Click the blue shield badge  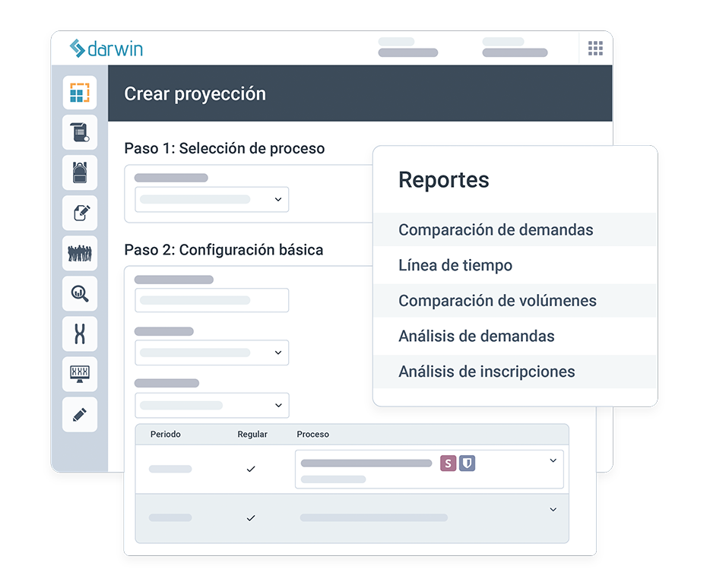pyautogui.click(x=467, y=463)
